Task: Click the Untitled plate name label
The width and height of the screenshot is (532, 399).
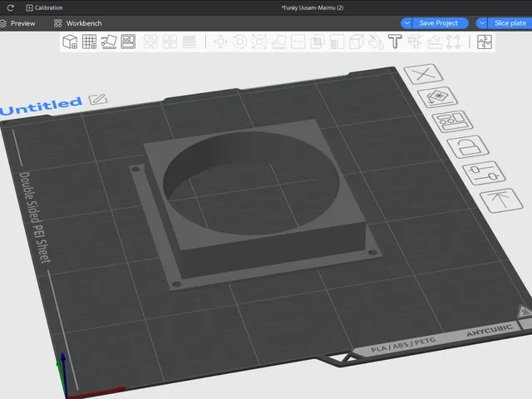Action: coord(42,106)
